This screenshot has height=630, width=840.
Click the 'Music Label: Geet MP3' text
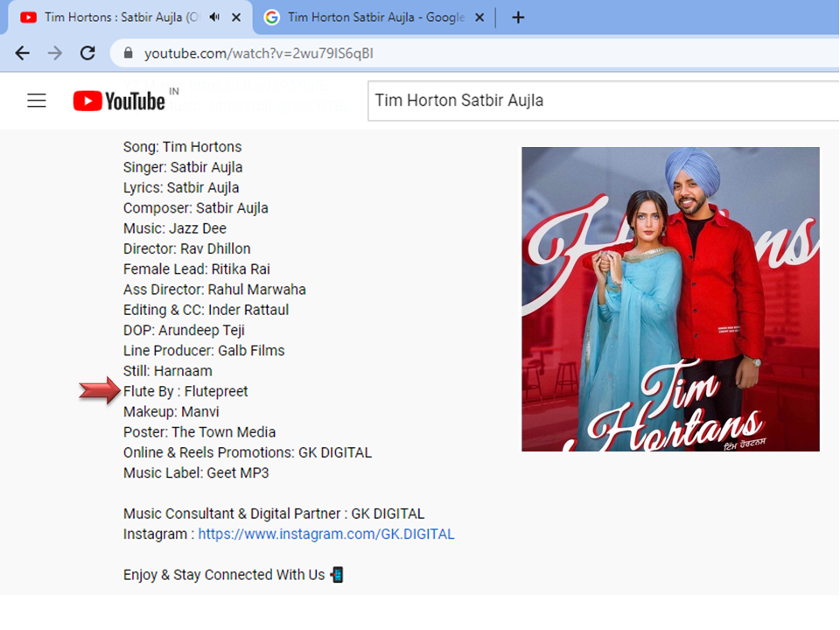point(196,473)
